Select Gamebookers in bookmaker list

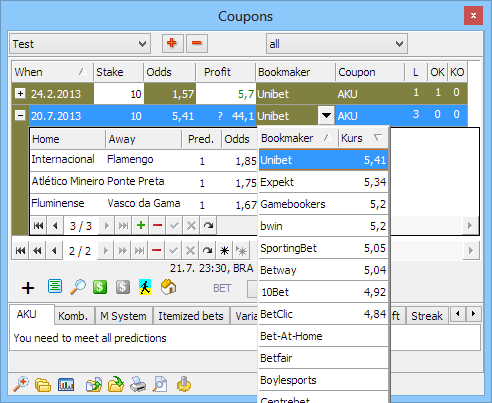point(323,204)
